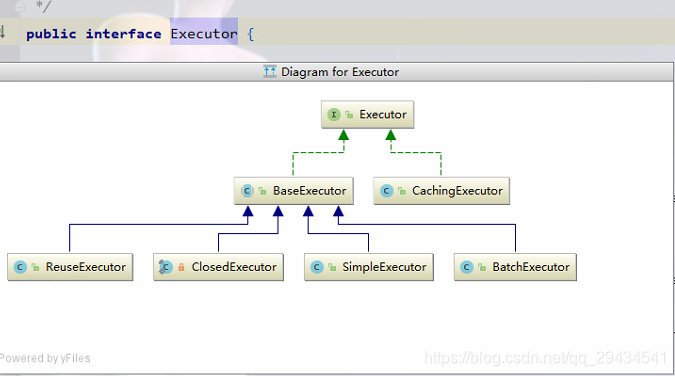Image resolution: width=675 pixels, height=376 pixels.
Task: Click the interface icon on Executor node
Action: pyautogui.click(x=334, y=115)
